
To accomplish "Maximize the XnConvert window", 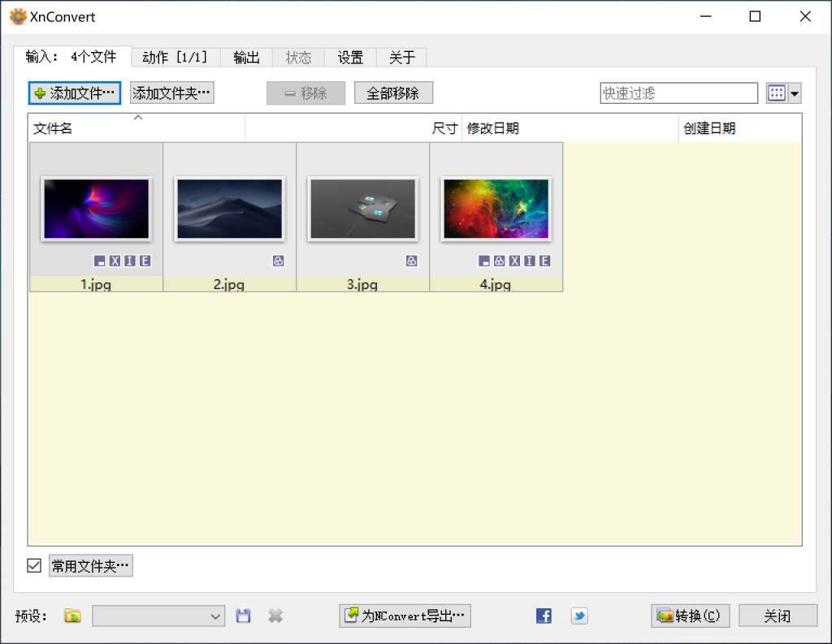I will tap(755, 16).
